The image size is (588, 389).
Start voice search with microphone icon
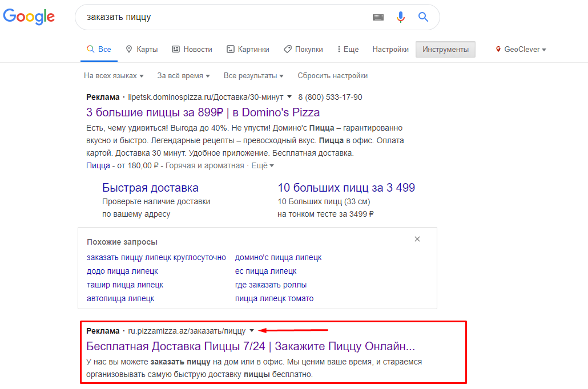[401, 17]
